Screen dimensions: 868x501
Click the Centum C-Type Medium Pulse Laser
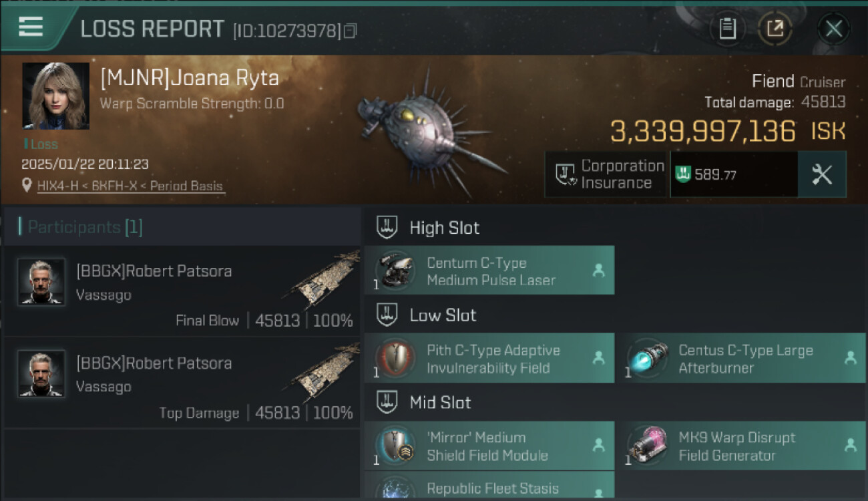click(489, 271)
